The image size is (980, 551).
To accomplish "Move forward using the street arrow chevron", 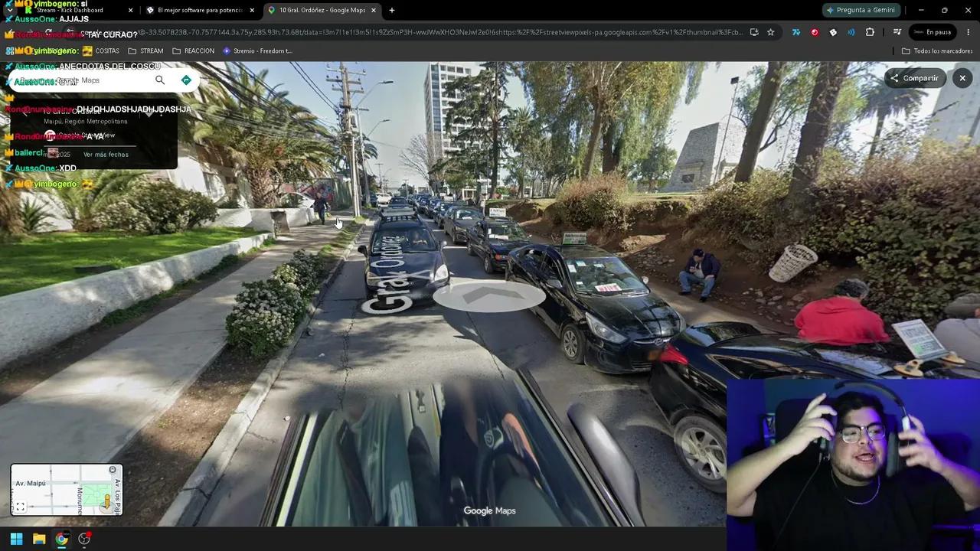I will [x=488, y=296].
